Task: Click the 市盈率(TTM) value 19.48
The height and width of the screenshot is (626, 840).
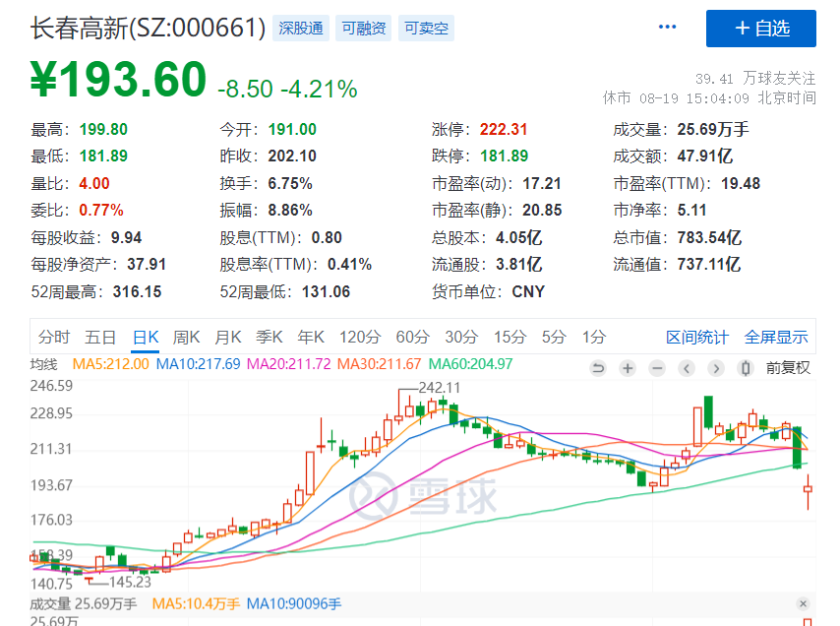Action: (741, 183)
